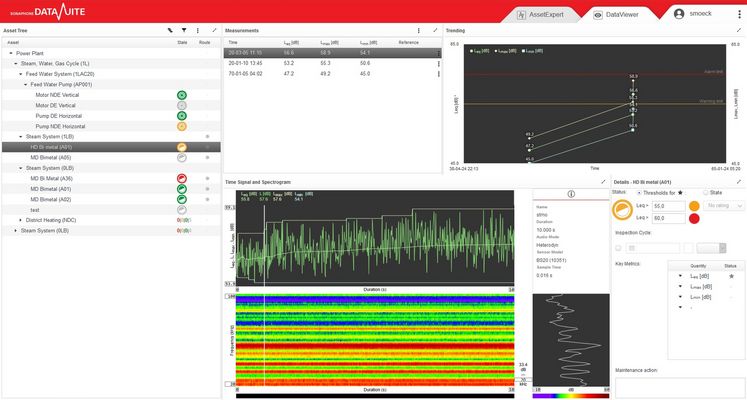Click the info icon above measurement metadata
The image size is (747, 400).
click(x=570, y=194)
